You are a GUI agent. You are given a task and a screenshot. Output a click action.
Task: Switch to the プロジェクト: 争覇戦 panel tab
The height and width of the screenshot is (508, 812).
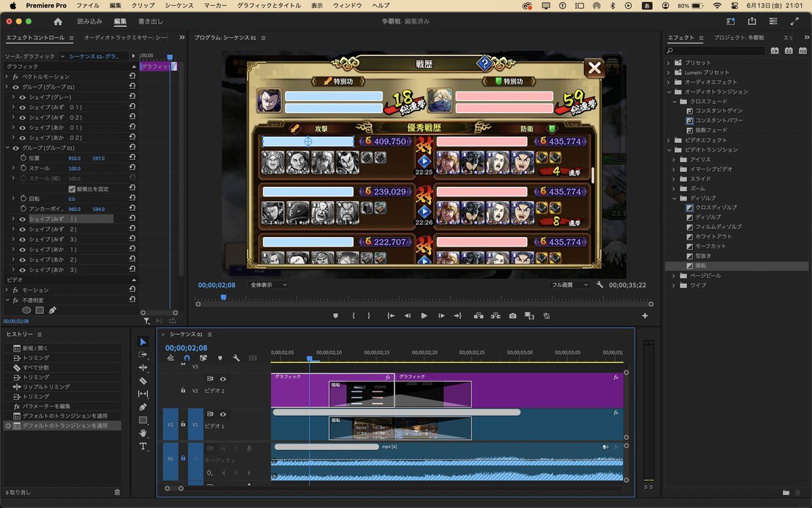(739, 38)
